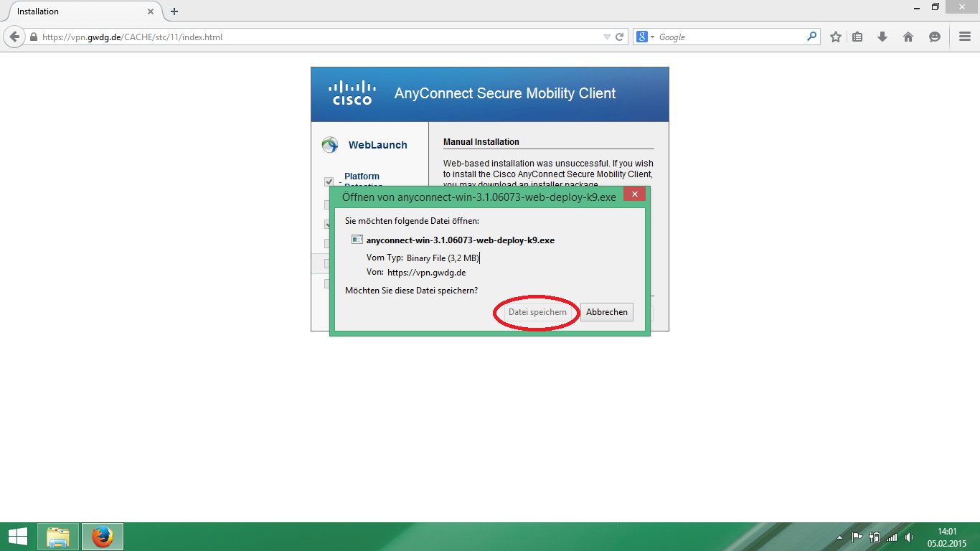Open the URL history dropdown arrow
This screenshot has height=551, width=980.
[607, 37]
